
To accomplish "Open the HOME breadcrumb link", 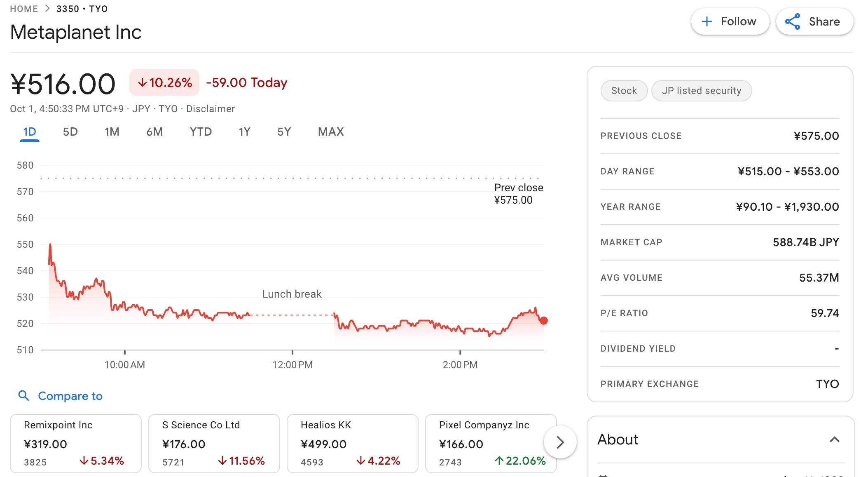I will [24, 9].
